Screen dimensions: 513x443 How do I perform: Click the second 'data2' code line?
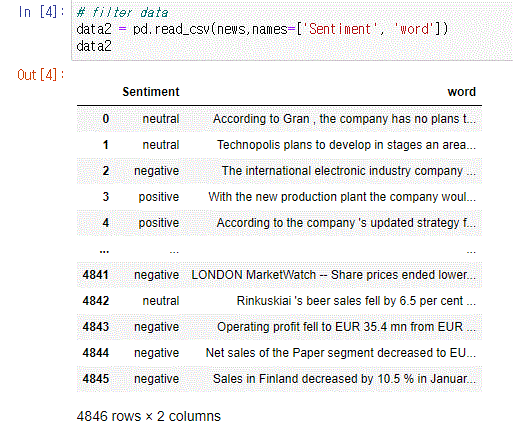coord(94,46)
